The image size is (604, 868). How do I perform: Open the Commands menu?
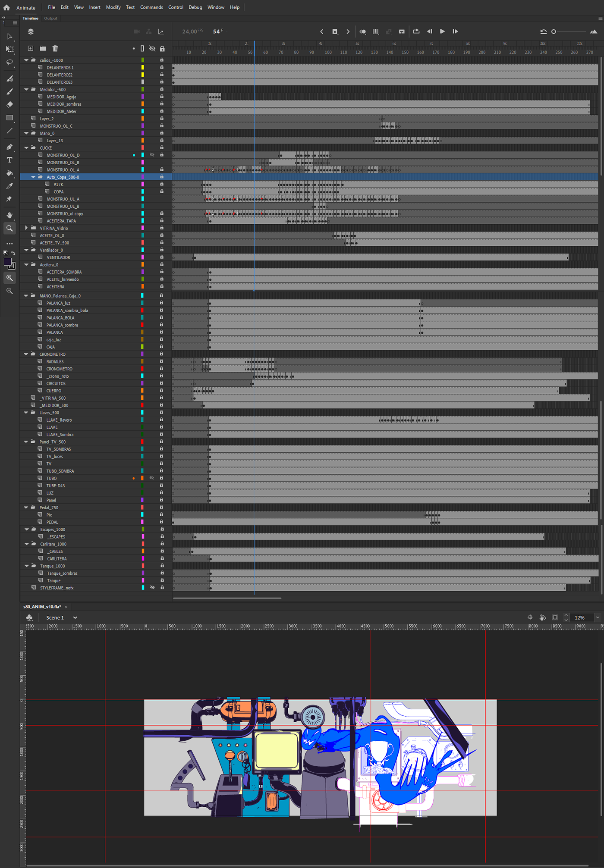(x=151, y=7)
